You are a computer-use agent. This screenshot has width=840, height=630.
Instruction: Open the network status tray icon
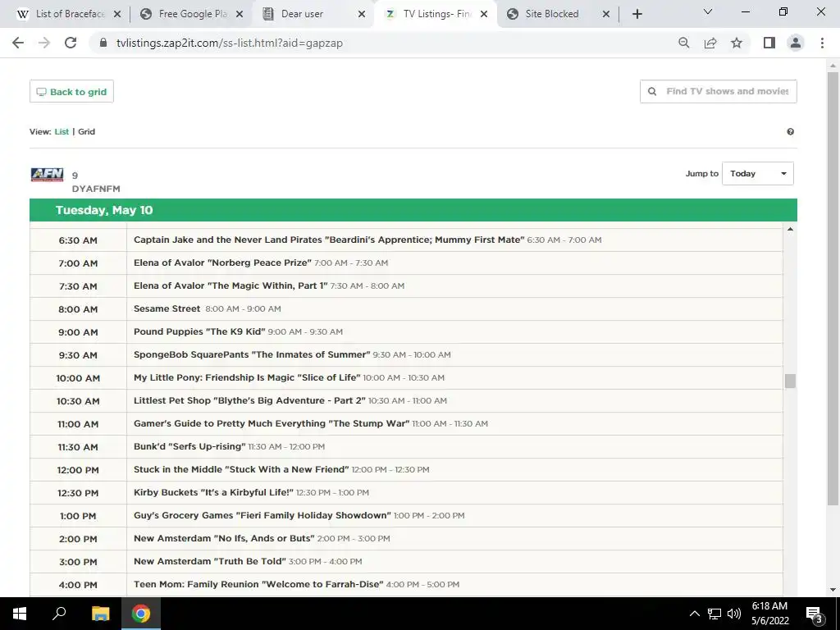(714, 614)
